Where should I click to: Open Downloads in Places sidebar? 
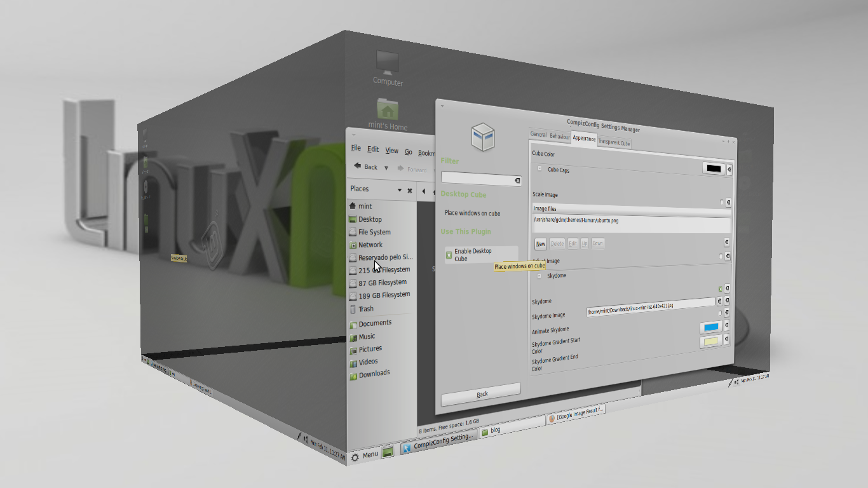370,374
